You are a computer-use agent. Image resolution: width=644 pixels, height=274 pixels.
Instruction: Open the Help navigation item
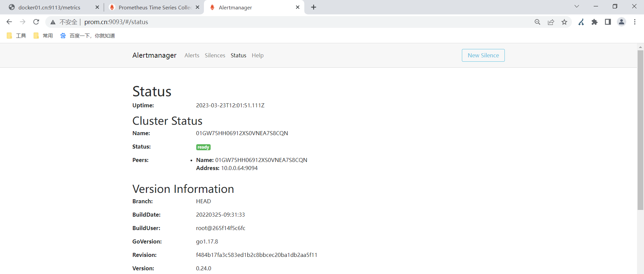pyautogui.click(x=258, y=55)
